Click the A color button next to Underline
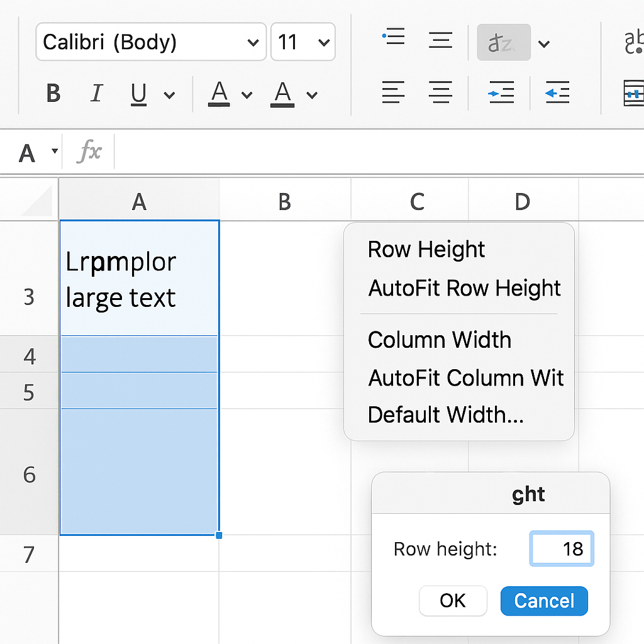The height and width of the screenshot is (644, 644). [219, 94]
